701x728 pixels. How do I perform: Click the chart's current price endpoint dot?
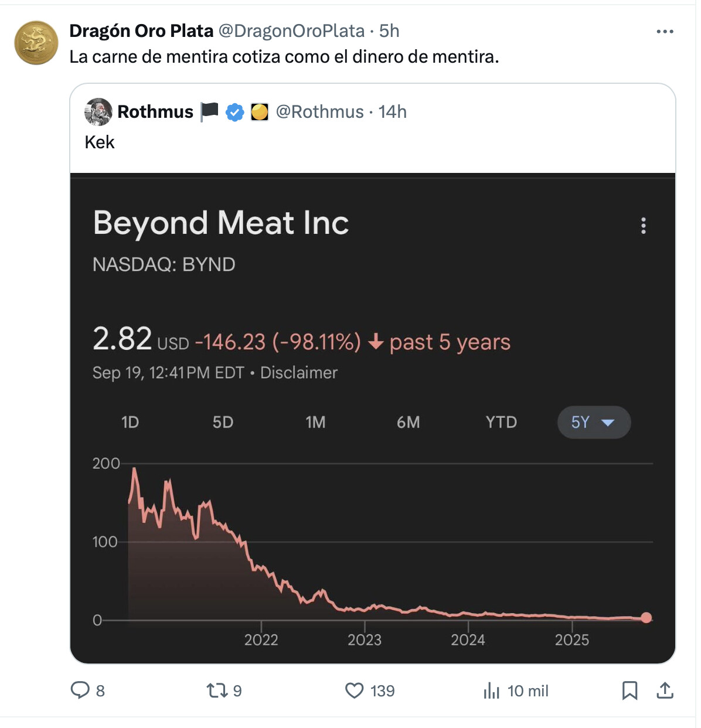point(646,617)
